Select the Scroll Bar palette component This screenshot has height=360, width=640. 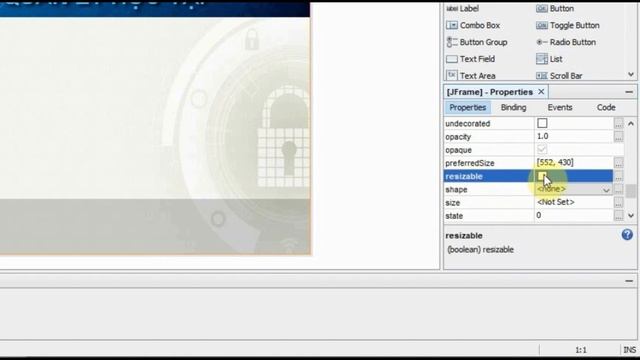(559, 76)
